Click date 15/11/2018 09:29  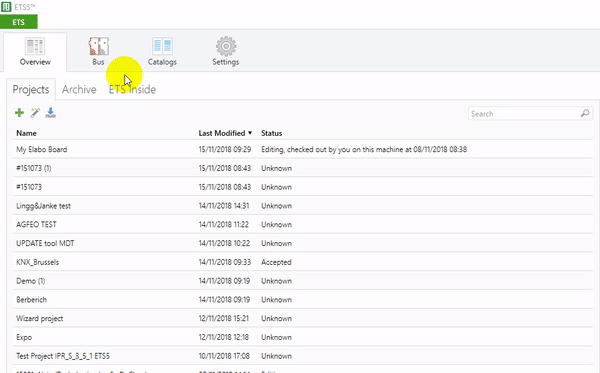coord(225,149)
